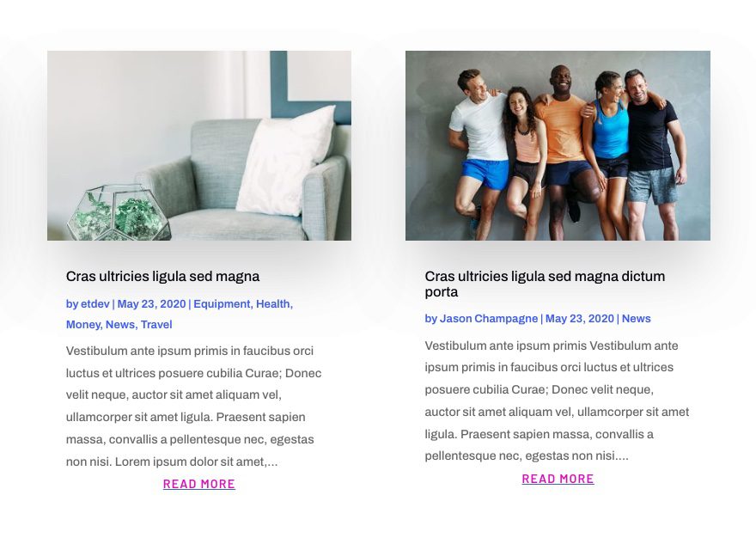Open post 'Cras ultricies ligula sed magna dictum porta'
Screen dimensions: 756x538
pyautogui.click(x=545, y=284)
